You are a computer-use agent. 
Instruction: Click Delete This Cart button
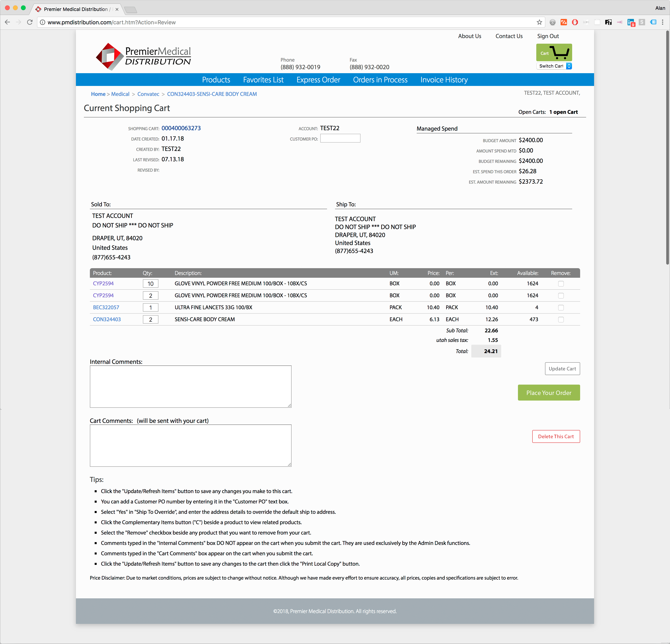(x=556, y=436)
